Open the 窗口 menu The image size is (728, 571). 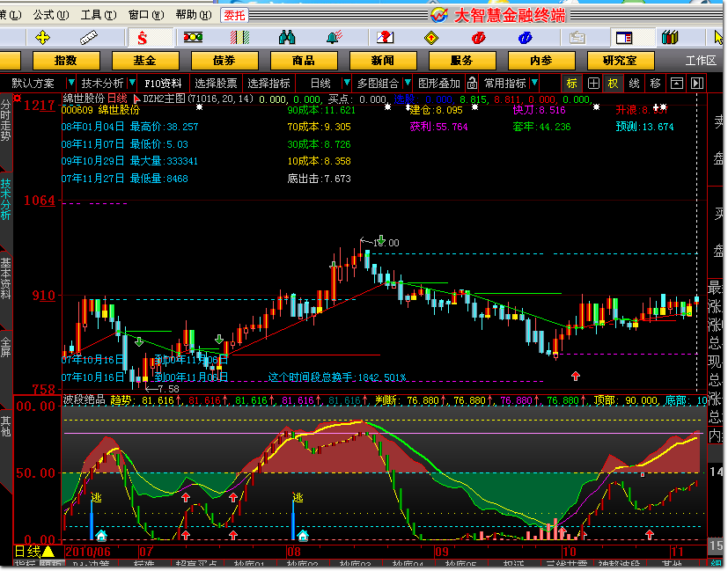click(x=146, y=15)
